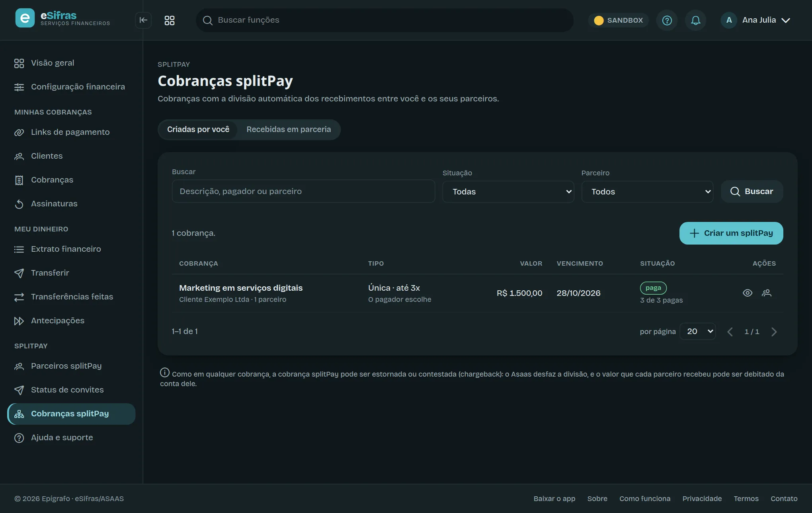Go to next page arrow
812x513 pixels.
[774, 332]
